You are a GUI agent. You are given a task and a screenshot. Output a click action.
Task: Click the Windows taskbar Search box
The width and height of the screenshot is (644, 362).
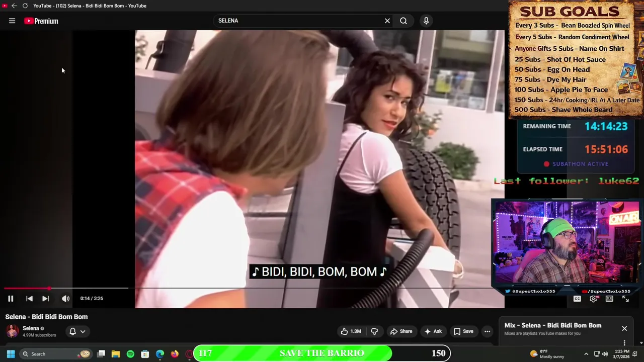pyautogui.click(x=56, y=354)
